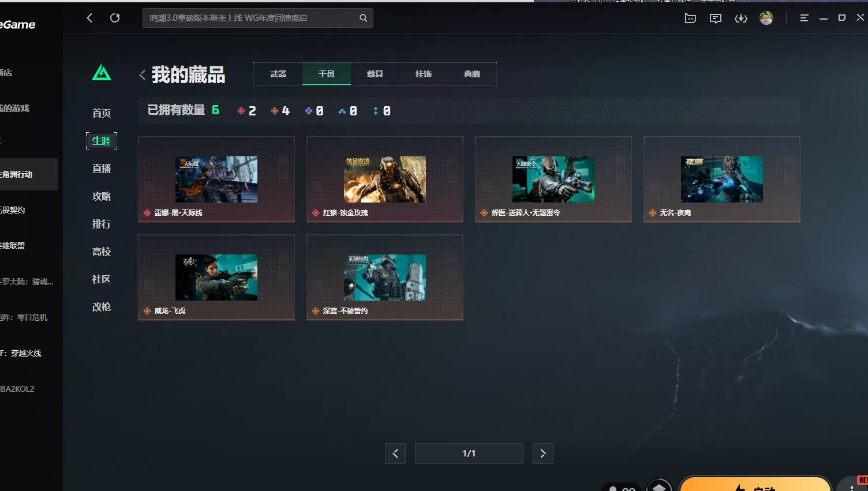The width and height of the screenshot is (868, 491).
Task: Open the 露娜-黑•天际线 skin card
Action: [x=216, y=179]
